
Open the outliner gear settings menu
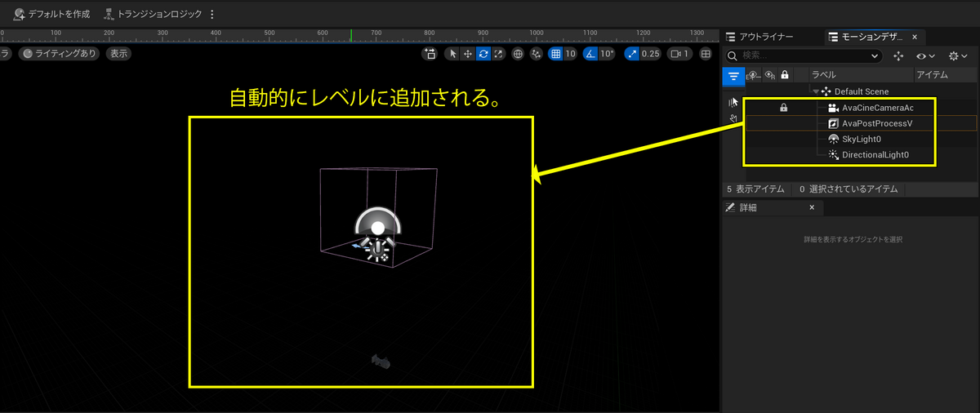tap(957, 56)
